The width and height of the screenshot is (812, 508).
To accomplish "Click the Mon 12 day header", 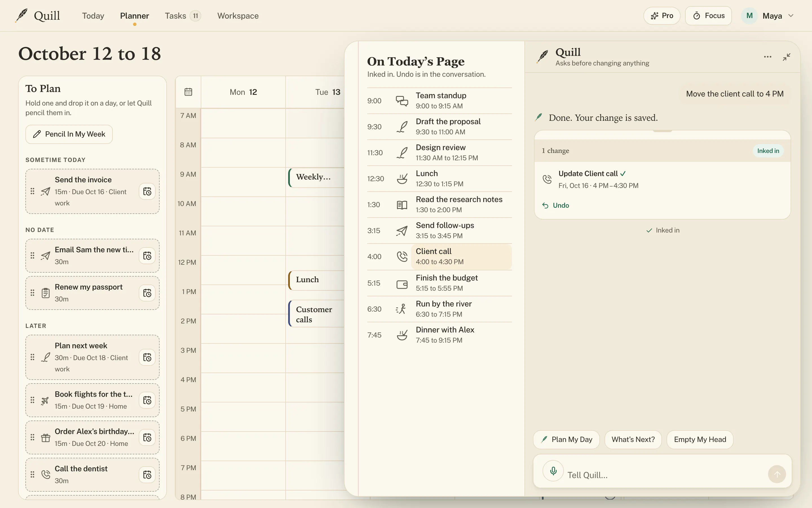I will [x=243, y=92].
